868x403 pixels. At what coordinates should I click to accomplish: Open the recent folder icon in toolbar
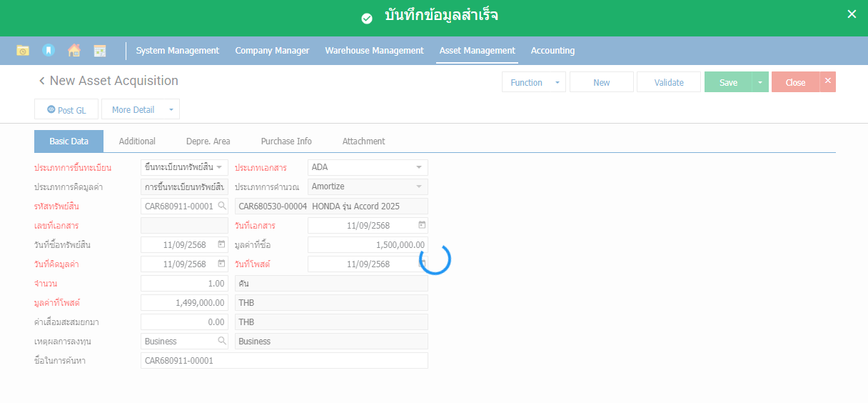pos(23,51)
